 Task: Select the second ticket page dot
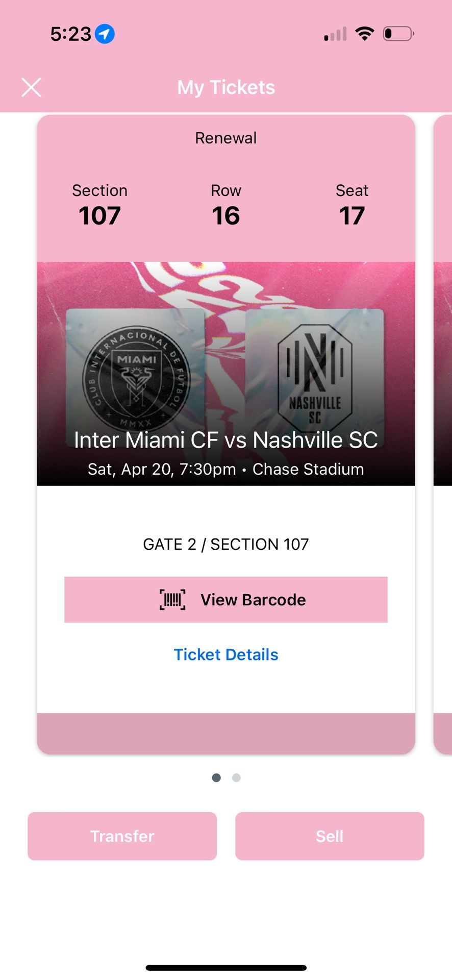point(236,777)
